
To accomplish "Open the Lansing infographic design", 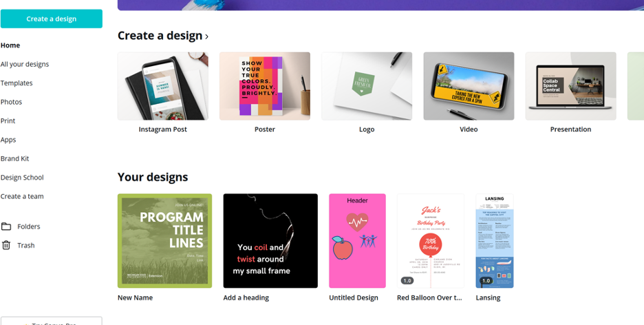I will [495, 240].
